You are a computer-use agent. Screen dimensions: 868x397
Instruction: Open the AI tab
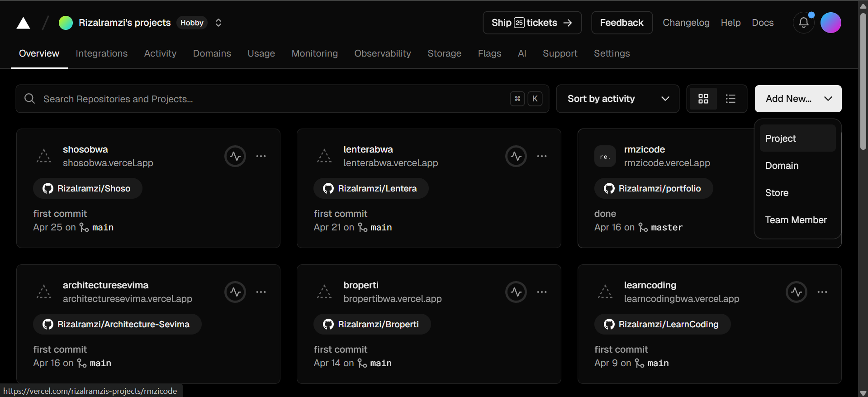coord(522,53)
